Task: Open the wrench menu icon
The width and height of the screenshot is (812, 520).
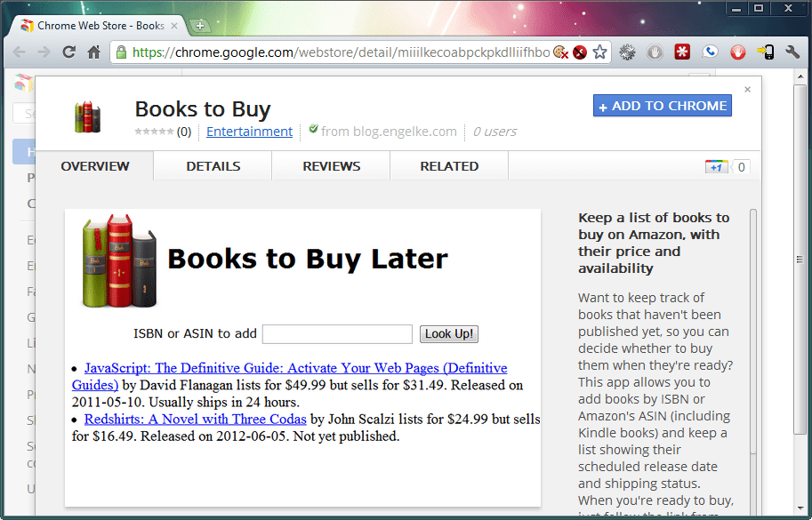Action: 792,52
